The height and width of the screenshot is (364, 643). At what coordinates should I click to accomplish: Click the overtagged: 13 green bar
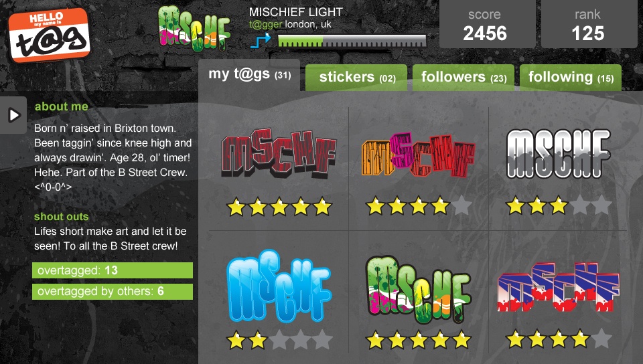tap(113, 270)
